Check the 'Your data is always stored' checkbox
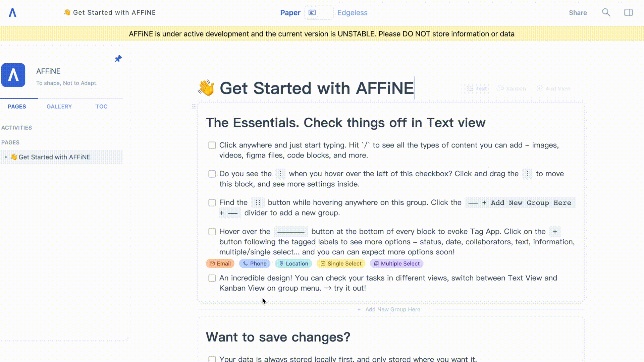Image resolution: width=644 pixels, height=362 pixels. pos(212,359)
